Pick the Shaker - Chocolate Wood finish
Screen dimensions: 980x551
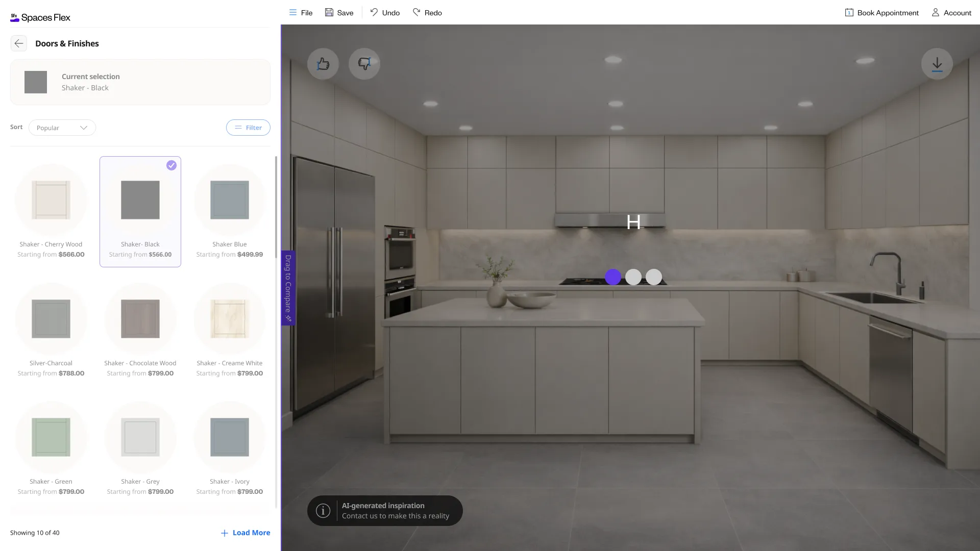point(140,319)
